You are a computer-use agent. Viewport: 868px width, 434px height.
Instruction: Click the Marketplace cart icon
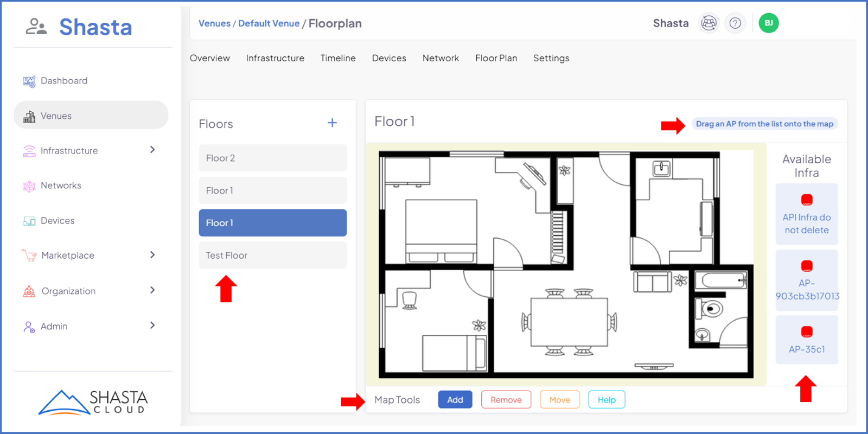pos(29,256)
